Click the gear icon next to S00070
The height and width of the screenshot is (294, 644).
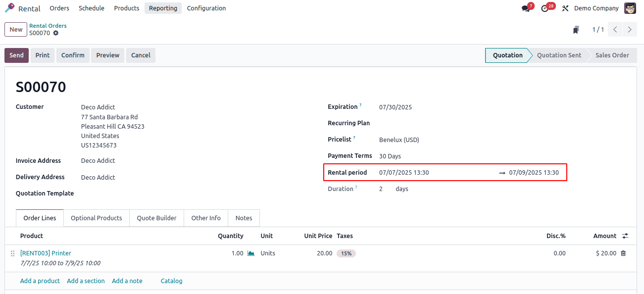click(x=55, y=33)
